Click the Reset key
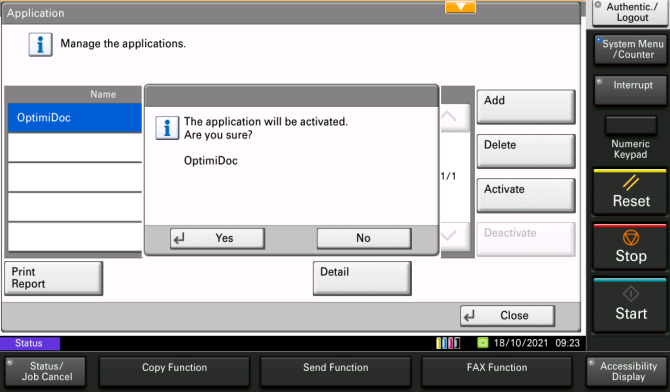670x392 pixels. tap(630, 192)
